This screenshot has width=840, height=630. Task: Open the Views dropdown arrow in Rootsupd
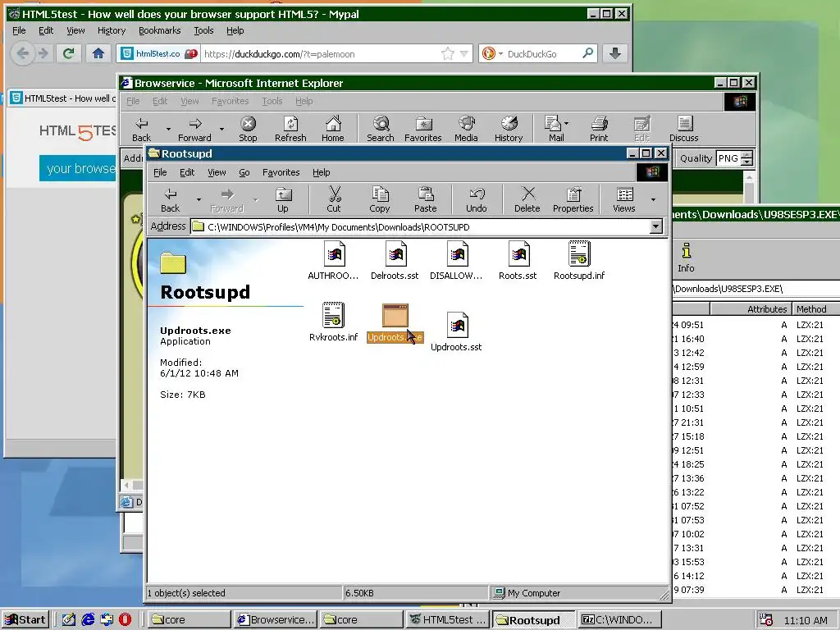[x=653, y=200]
